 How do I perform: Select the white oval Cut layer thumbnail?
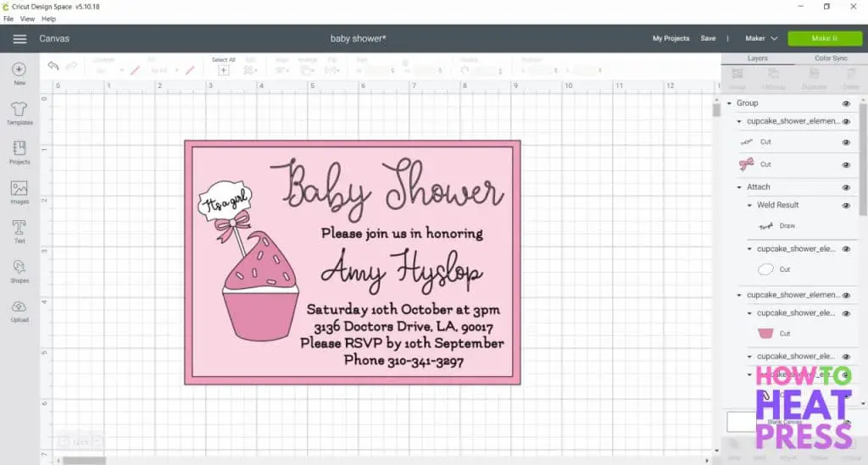(x=765, y=269)
